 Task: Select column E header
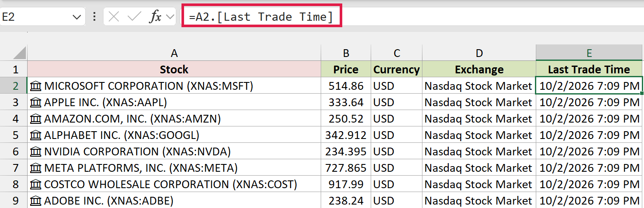point(589,53)
